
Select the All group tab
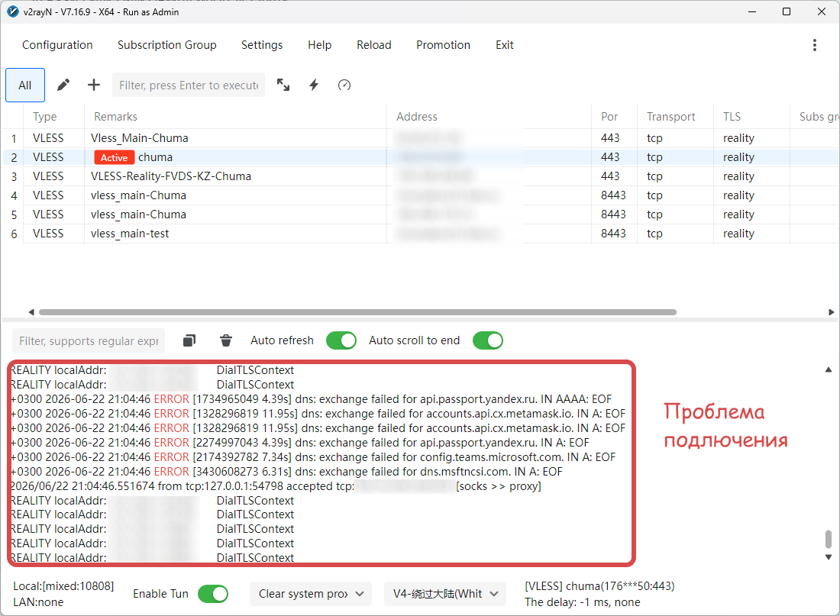click(25, 85)
